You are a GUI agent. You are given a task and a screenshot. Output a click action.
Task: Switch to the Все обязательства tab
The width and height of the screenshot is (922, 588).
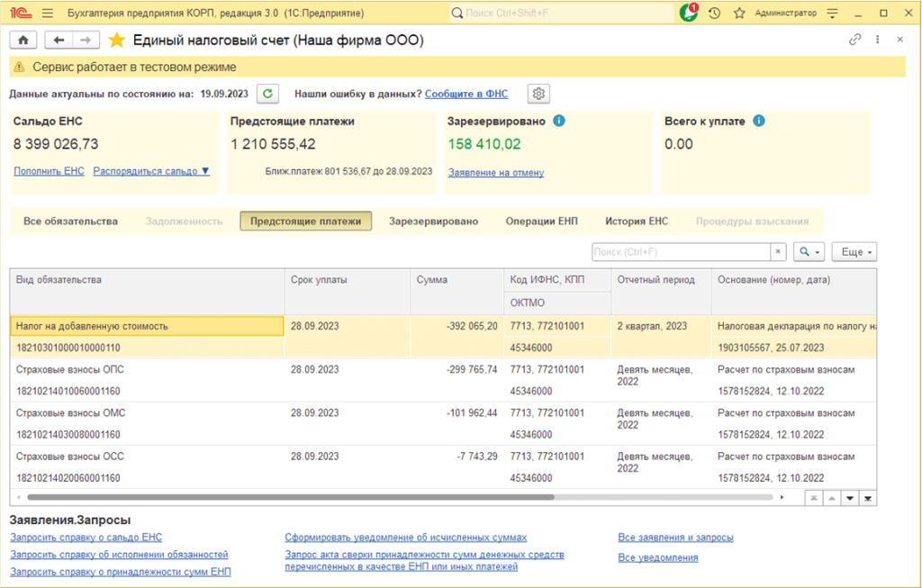pyautogui.click(x=70, y=222)
